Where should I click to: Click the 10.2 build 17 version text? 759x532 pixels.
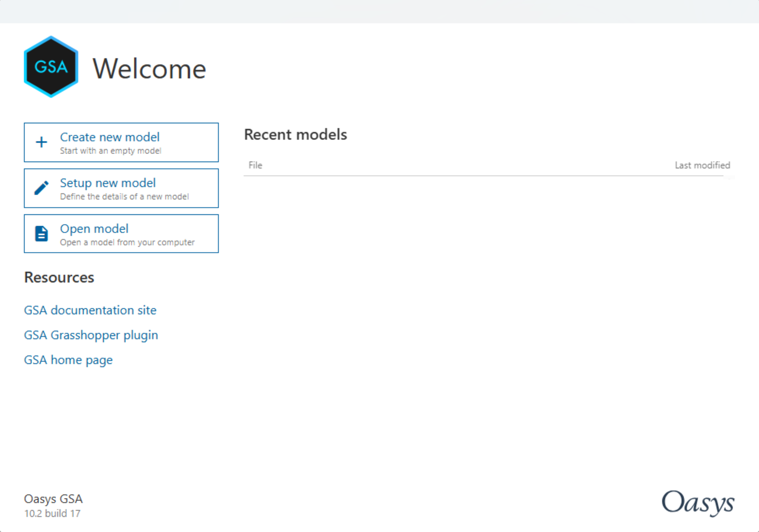click(52, 514)
